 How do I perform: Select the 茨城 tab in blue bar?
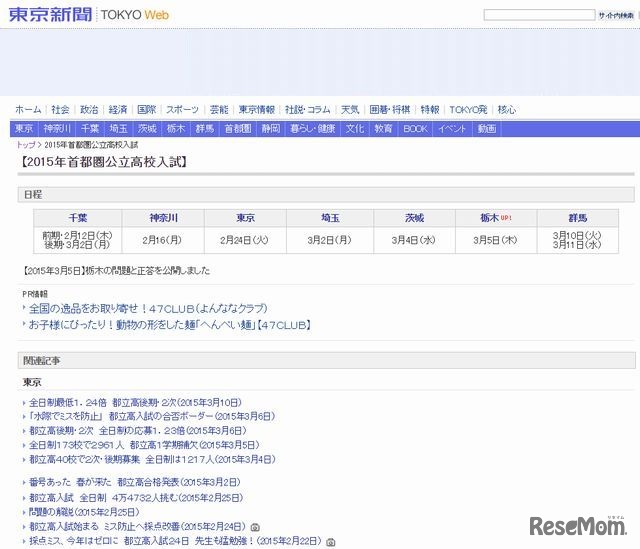click(147, 129)
